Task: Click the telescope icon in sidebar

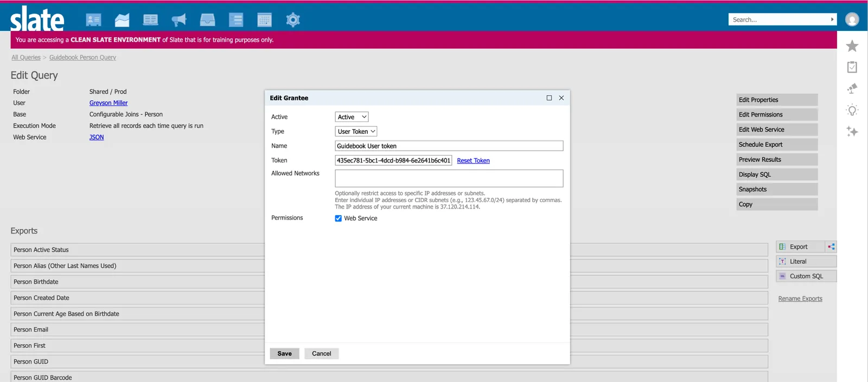Action: 852,88
